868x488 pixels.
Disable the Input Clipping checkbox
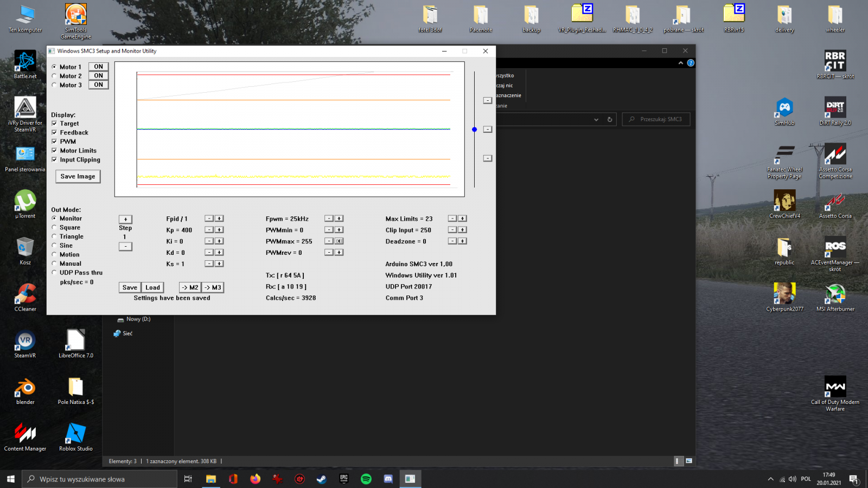click(54, 159)
